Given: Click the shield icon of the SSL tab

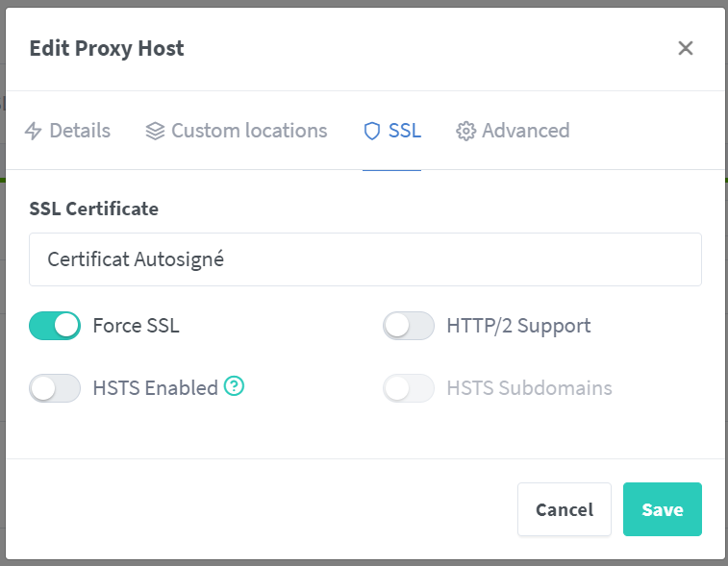Looking at the screenshot, I should [x=372, y=132].
